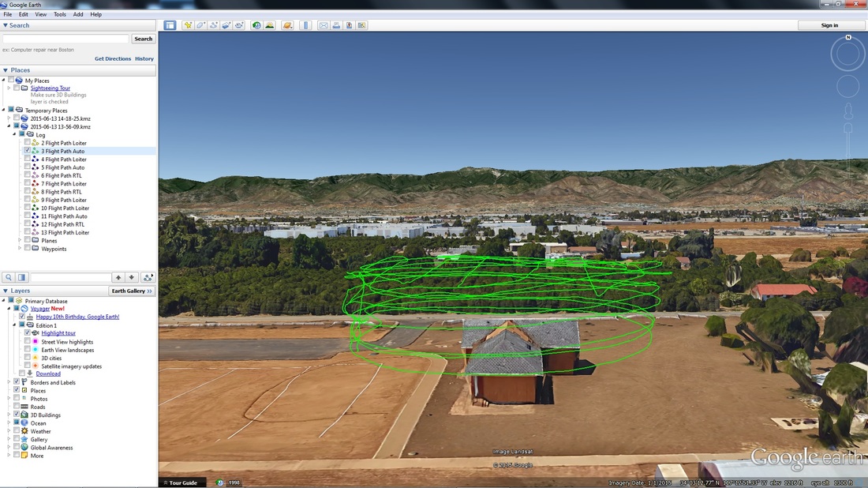Collapse the Log folder node
Viewport: 868px width, 488px height.
click(14, 134)
